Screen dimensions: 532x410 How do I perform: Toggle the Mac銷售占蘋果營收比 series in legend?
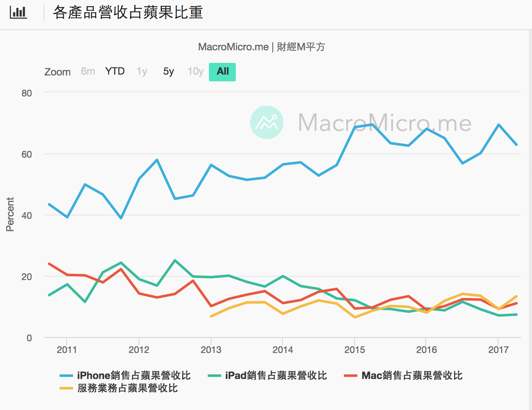click(403, 375)
